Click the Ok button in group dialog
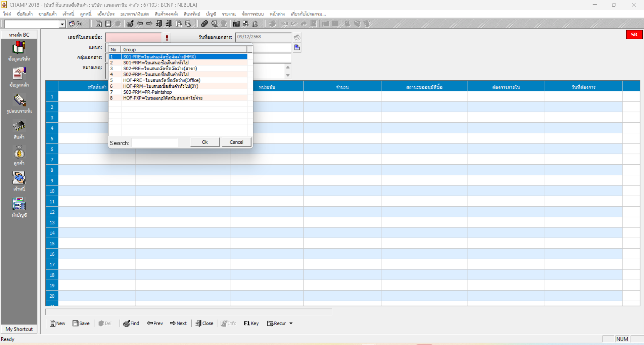This screenshot has height=345, width=644. click(205, 142)
